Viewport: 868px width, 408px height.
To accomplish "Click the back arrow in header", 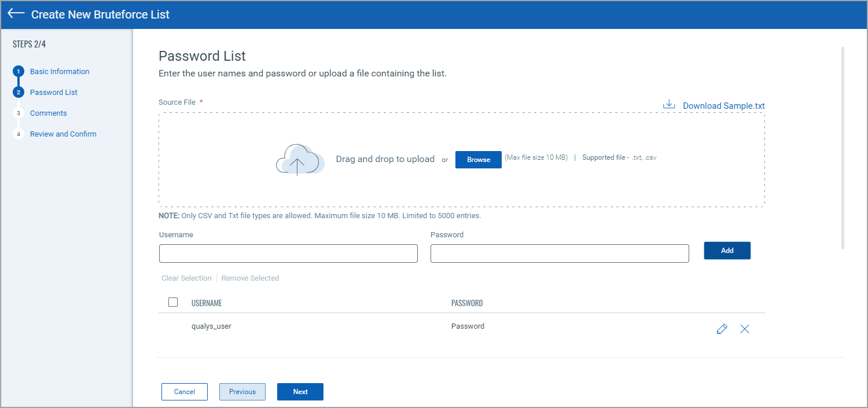I will pos(16,14).
